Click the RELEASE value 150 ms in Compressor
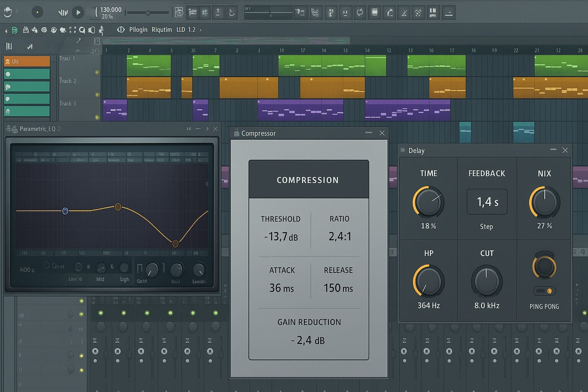The height and width of the screenshot is (392, 588). (x=338, y=288)
